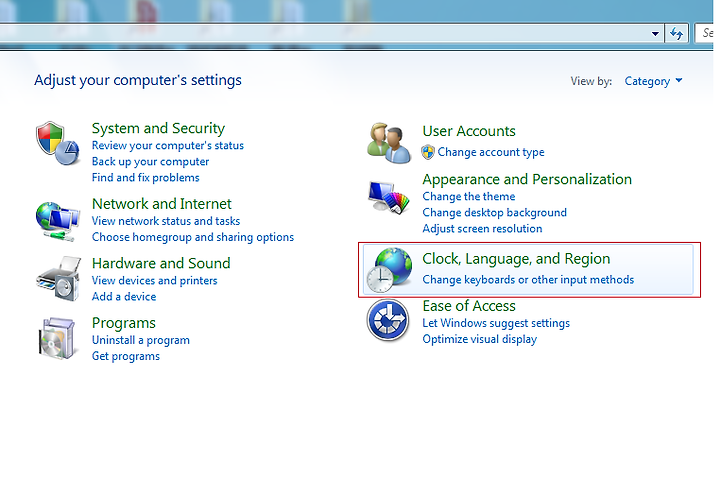Open Appearance and Personalization heading
Screen dimensions: 720x479
coord(527,180)
